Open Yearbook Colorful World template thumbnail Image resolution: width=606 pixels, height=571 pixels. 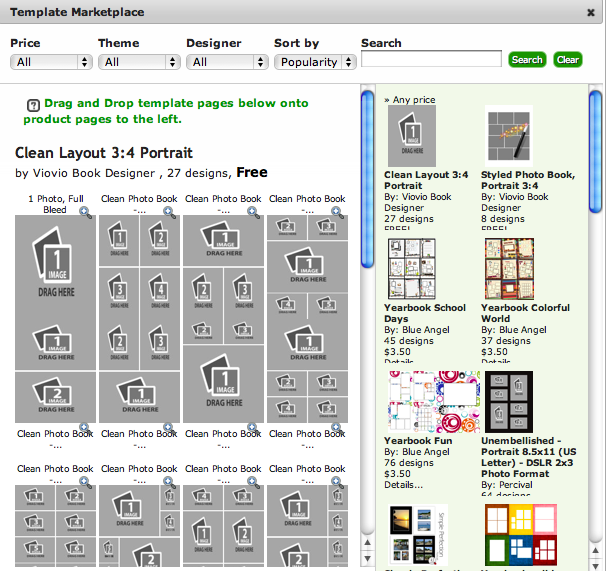coord(509,269)
